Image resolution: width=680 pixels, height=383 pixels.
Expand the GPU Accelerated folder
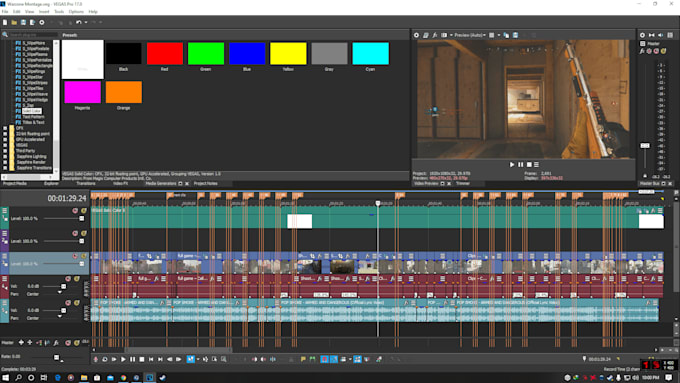click(x=5, y=139)
